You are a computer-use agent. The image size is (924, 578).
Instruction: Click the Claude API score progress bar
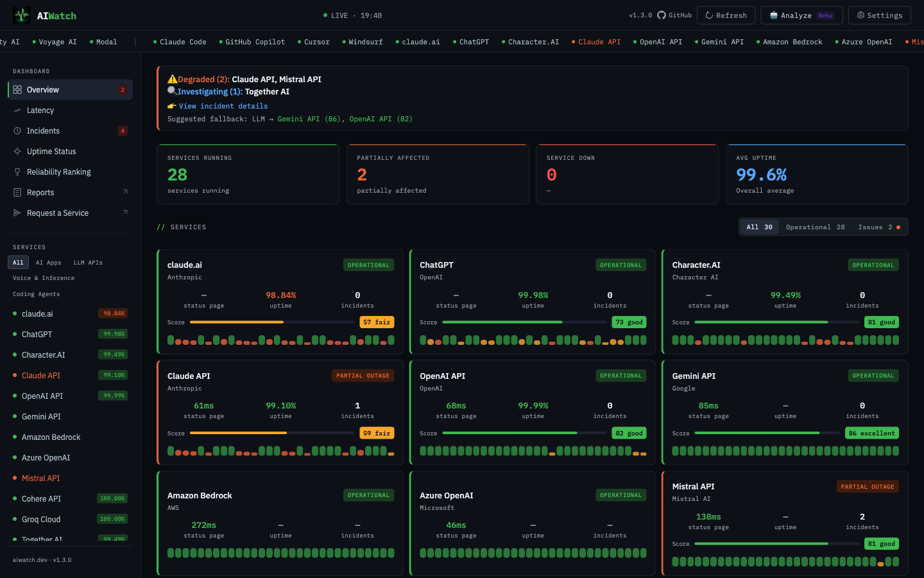271,433
